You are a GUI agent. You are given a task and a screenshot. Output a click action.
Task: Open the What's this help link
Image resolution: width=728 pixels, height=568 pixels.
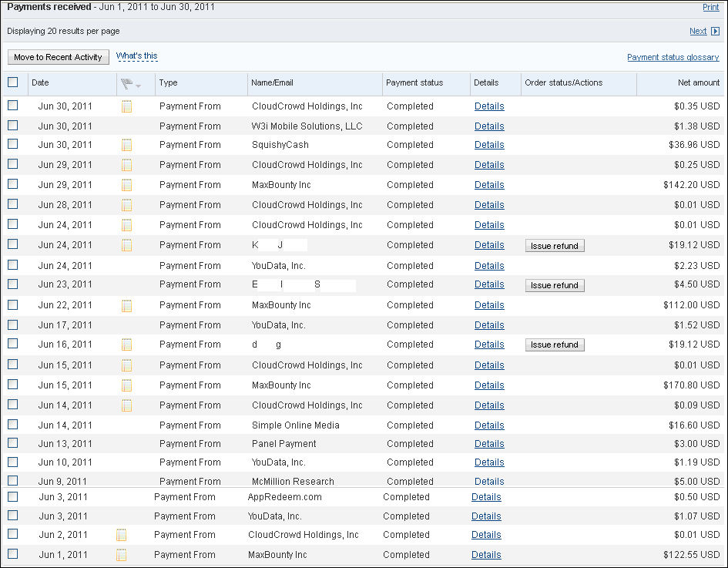(x=136, y=56)
